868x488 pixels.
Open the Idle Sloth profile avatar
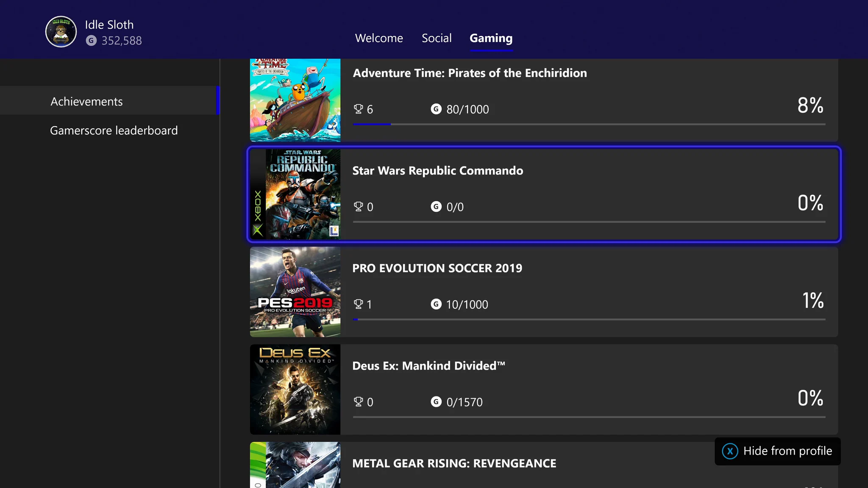click(61, 32)
